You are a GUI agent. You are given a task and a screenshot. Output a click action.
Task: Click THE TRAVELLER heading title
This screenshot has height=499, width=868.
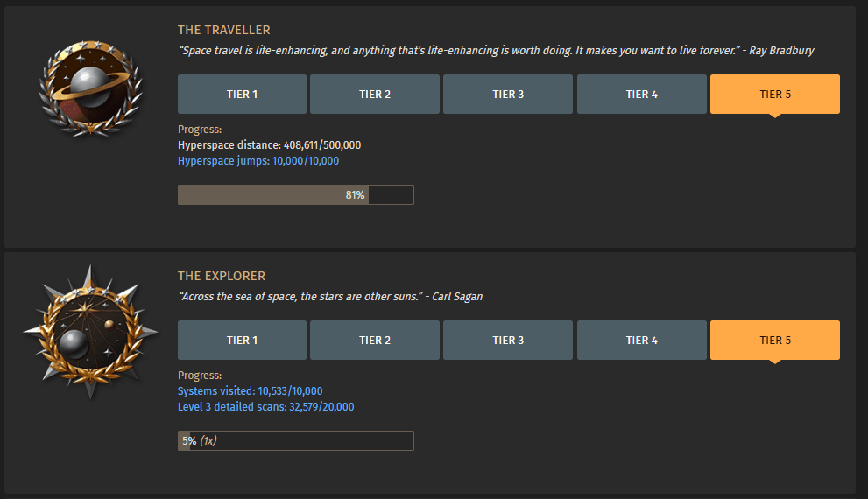pyautogui.click(x=223, y=31)
